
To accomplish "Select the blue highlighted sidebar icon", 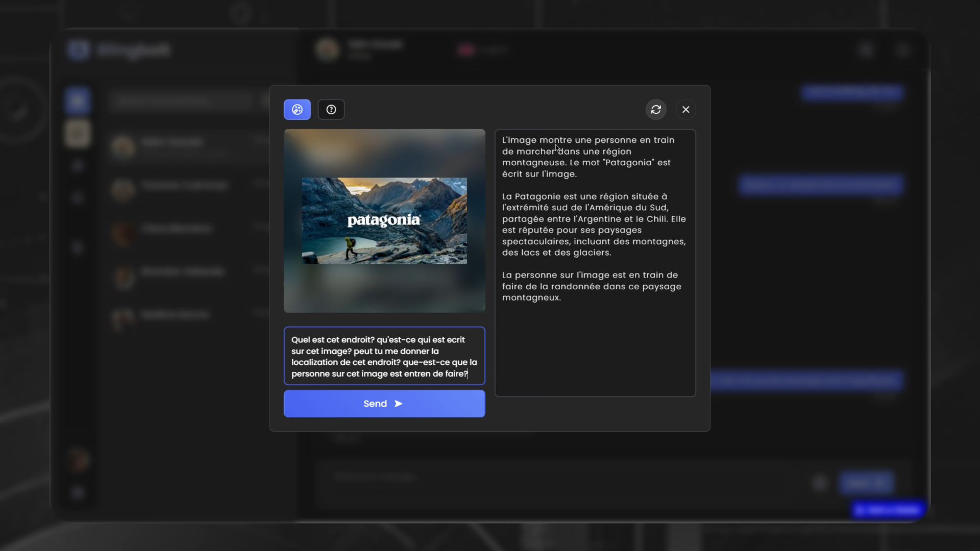I will click(x=78, y=101).
